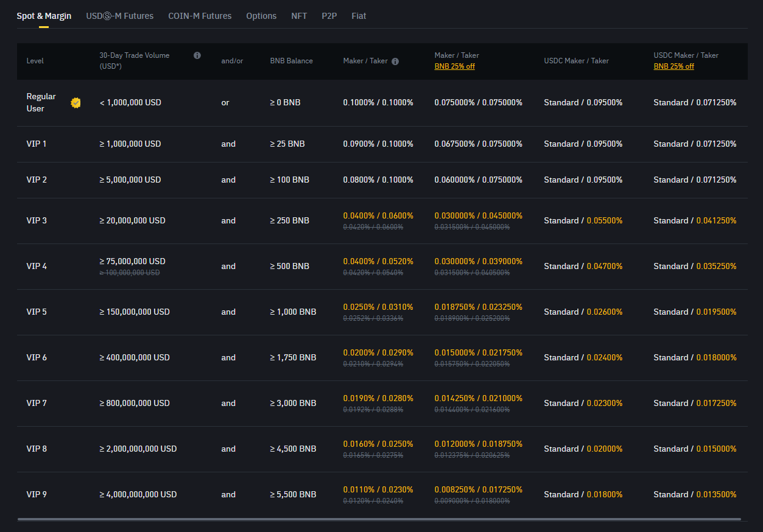
Task: Click the ≥ 5,500 BNB balance cell
Action: pos(293,494)
